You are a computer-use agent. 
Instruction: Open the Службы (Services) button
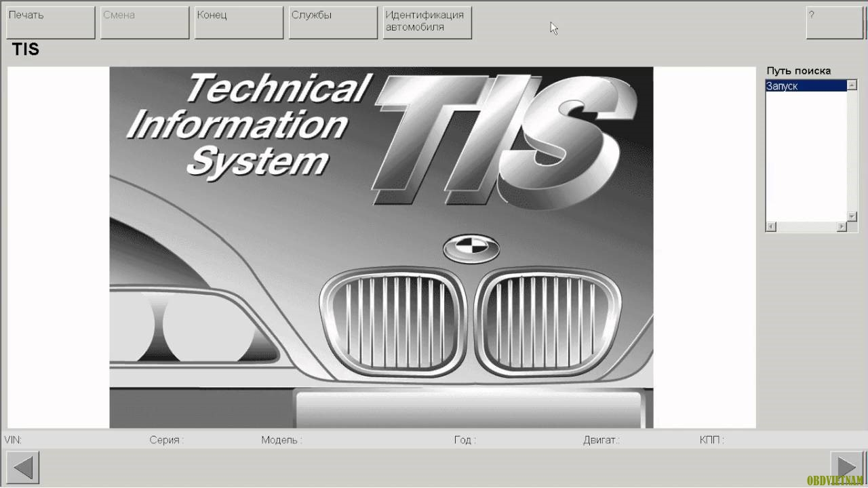pos(333,22)
